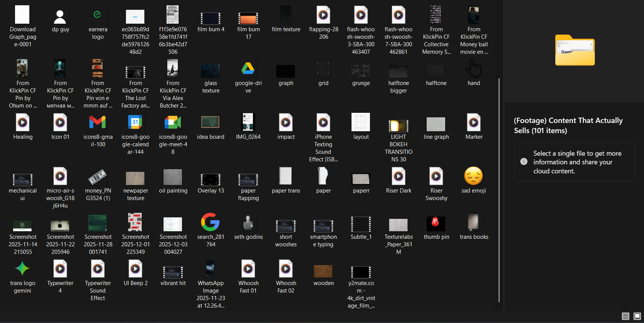The height and width of the screenshot is (323, 644).
Task: Select the Gmail icon file icons8-gmail-100
Action: (x=98, y=123)
